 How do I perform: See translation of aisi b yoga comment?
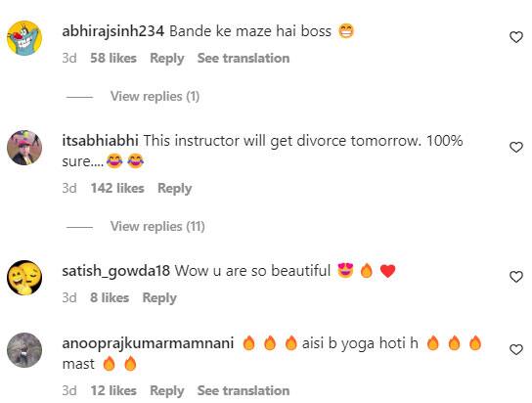pyautogui.click(x=244, y=391)
